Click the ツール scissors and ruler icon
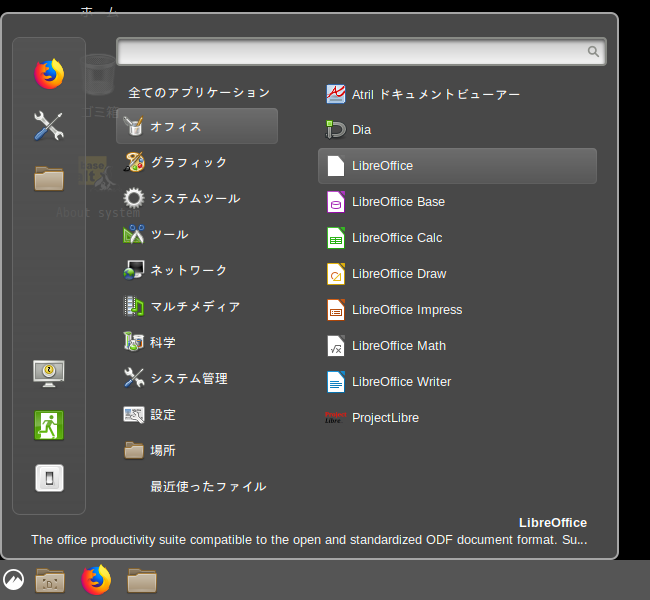Viewport: 650px width, 600px height. (x=133, y=234)
